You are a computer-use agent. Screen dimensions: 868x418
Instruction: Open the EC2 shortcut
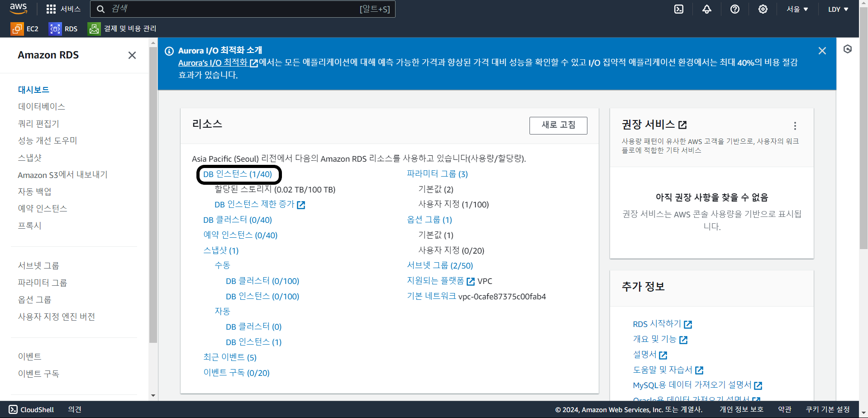(x=25, y=29)
